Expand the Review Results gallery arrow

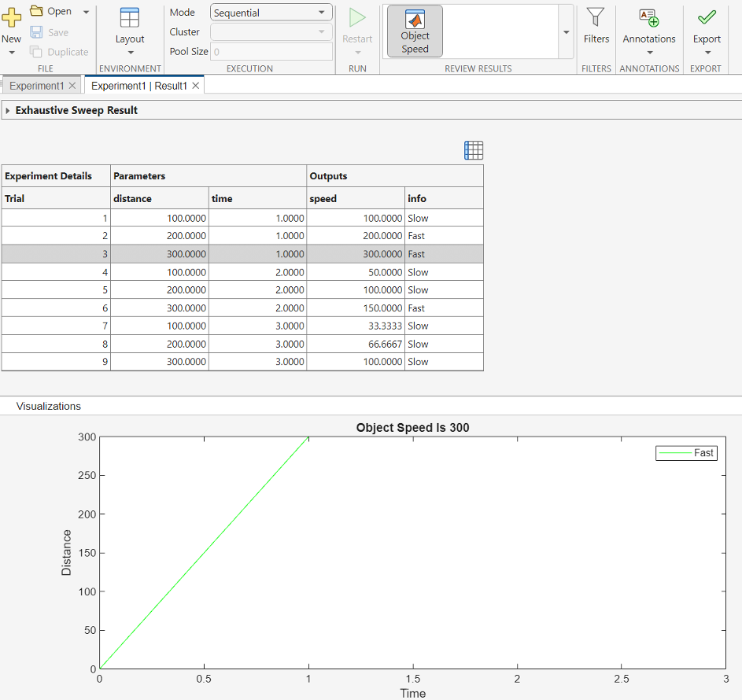[566, 32]
